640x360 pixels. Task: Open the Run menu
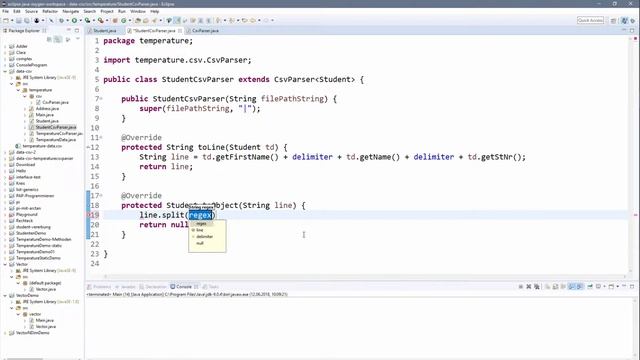122,11
